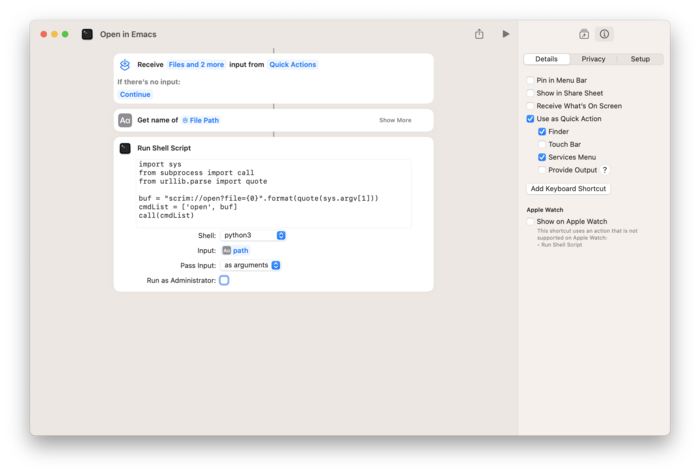This screenshot has width=700, height=475.
Task: Click the Run Shell Script action title
Action: 164,148
